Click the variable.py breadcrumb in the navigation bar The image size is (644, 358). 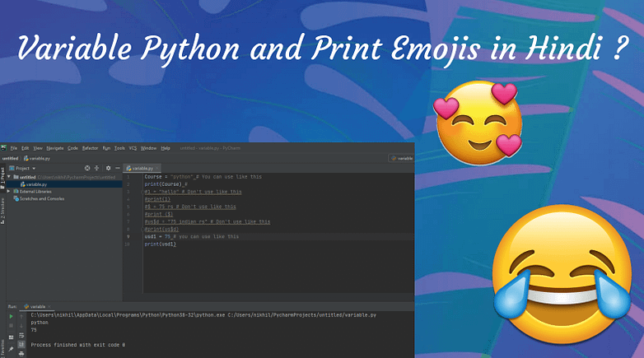37,159
